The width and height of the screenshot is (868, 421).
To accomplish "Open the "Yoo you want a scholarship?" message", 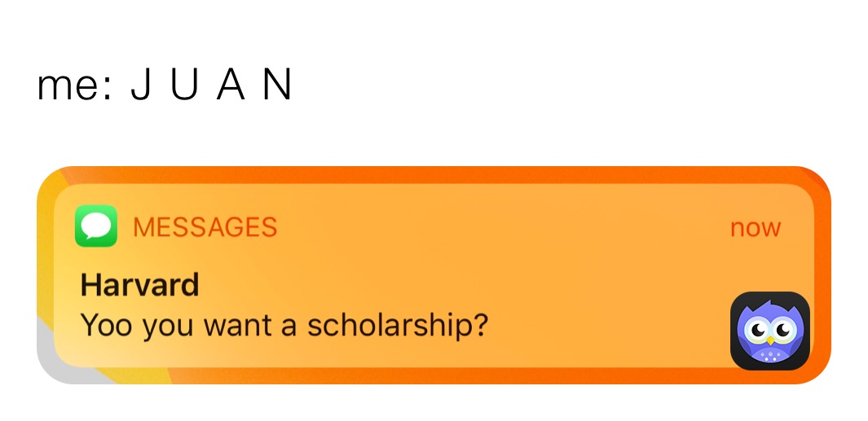I will tap(284, 326).
